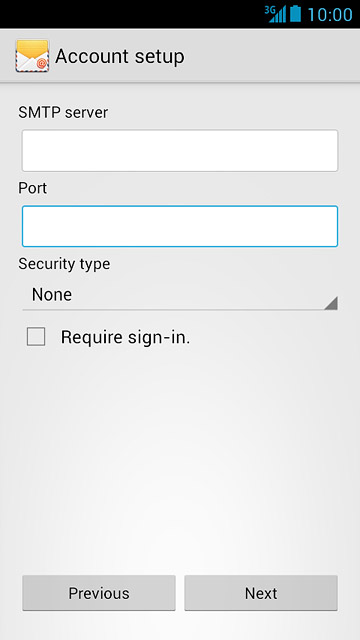The height and width of the screenshot is (640, 360).
Task: Tap the 10:00 clock in status bar
Action: [329, 14]
